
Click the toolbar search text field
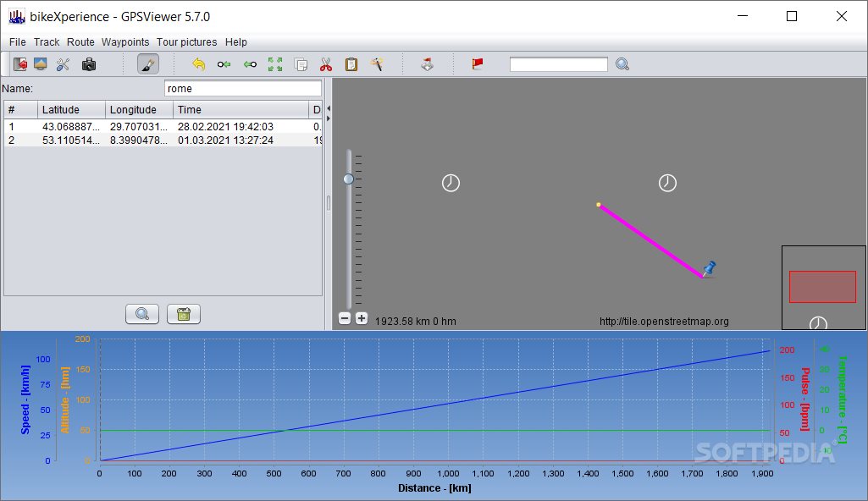tap(559, 64)
